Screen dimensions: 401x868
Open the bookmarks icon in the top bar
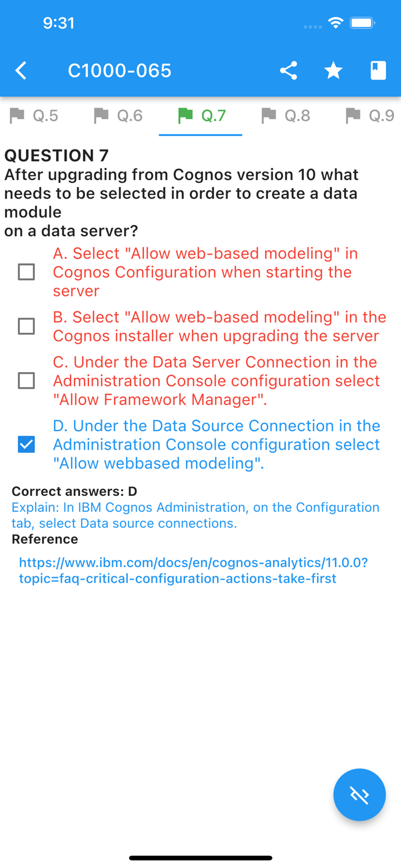tap(377, 70)
